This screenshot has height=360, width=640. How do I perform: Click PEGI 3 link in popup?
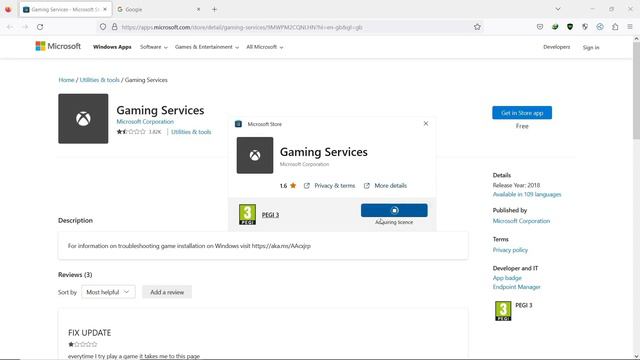(270, 215)
